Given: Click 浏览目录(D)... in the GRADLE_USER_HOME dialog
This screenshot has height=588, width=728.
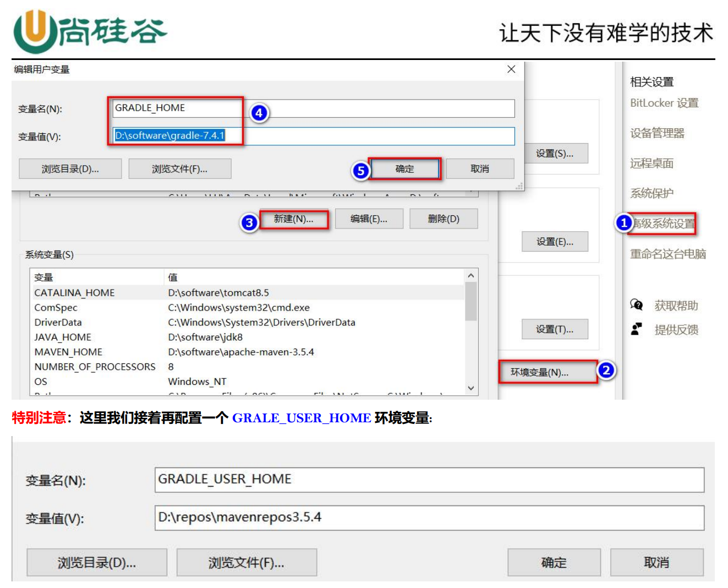Looking at the screenshot, I should coord(97,562).
